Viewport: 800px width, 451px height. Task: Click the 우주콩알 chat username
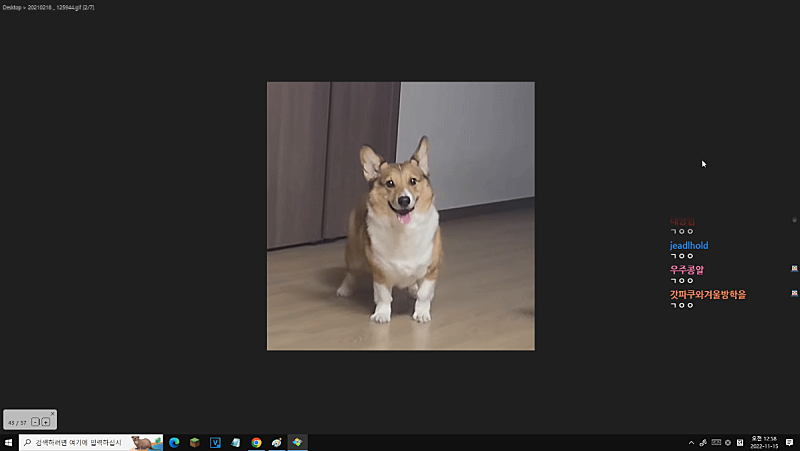[687, 270]
